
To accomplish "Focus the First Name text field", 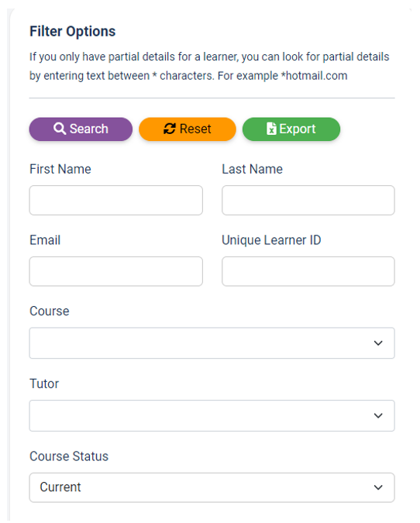I will pos(116,200).
